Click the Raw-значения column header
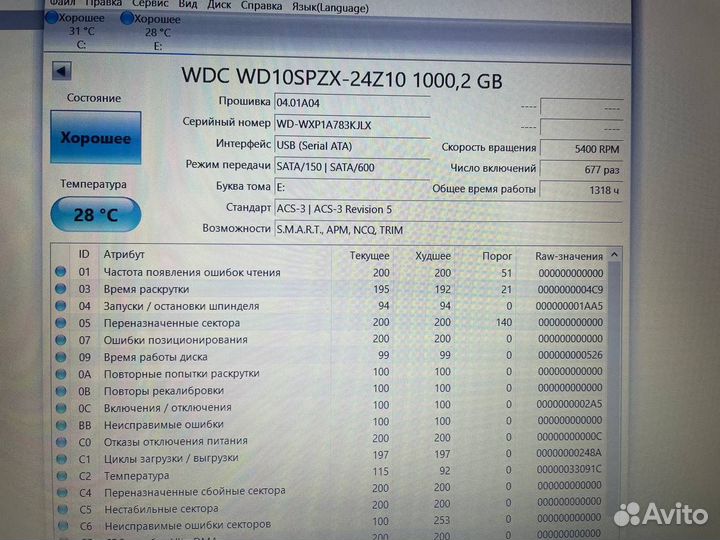The image size is (720, 540). point(569,256)
